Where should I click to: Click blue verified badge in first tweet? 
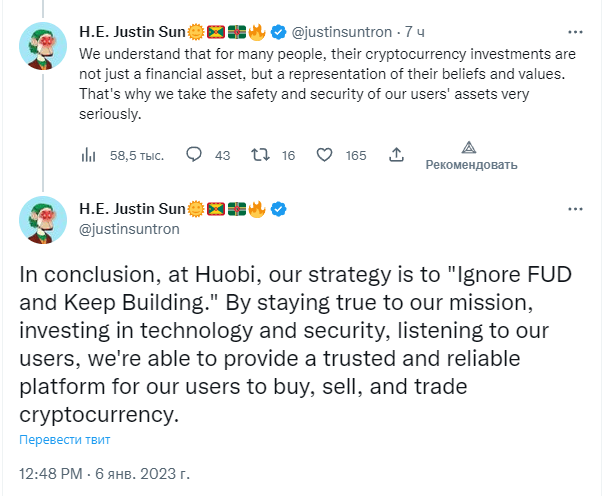tap(278, 32)
